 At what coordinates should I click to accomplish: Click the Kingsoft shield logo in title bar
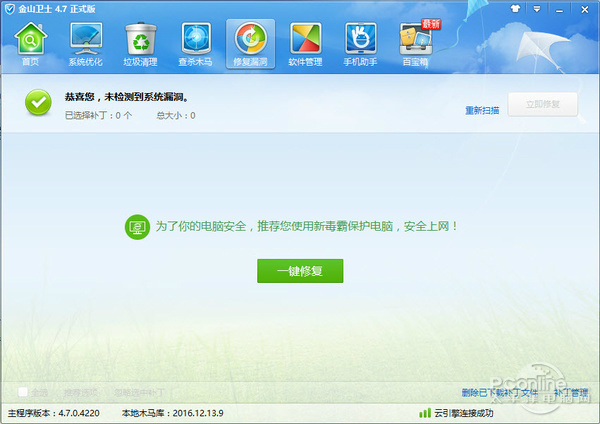click(x=10, y=9)
